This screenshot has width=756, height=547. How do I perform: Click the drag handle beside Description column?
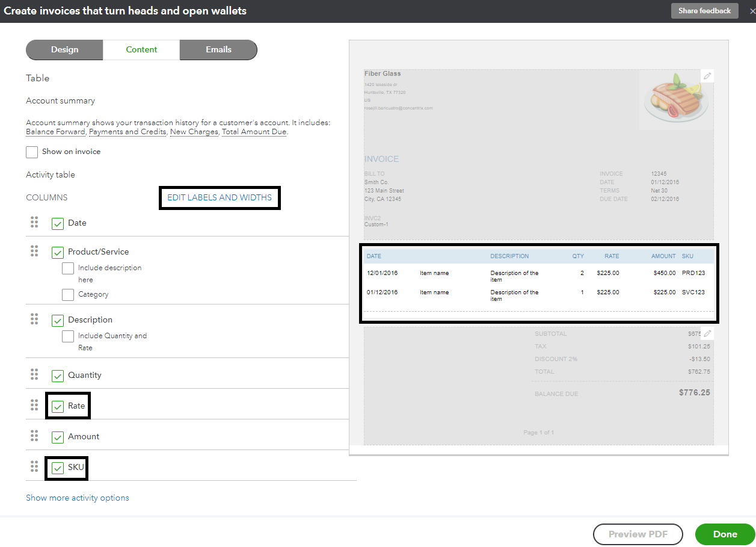pos(34,319)
